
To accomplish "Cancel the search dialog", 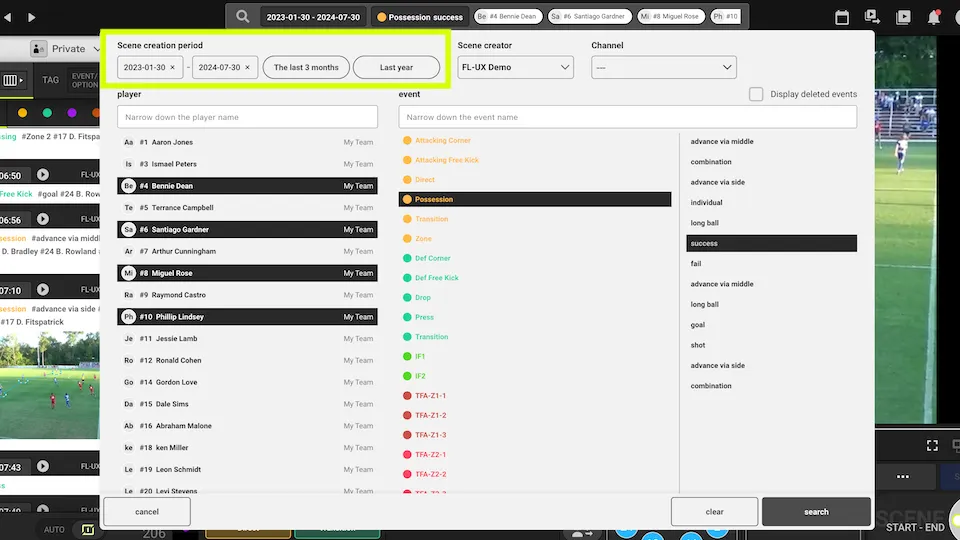I will [x=147, y=512].
